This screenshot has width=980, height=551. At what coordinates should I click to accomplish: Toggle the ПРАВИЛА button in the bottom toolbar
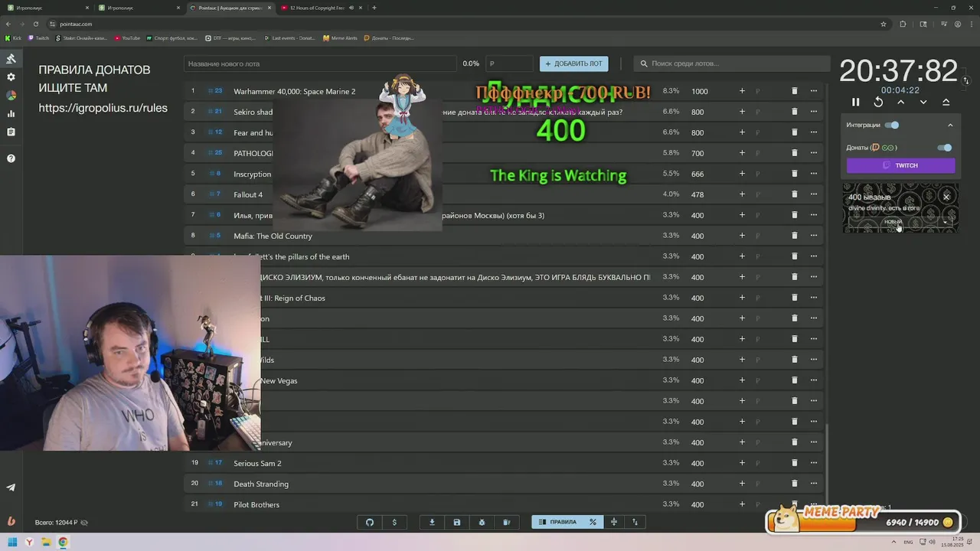(x=558, y=522)
